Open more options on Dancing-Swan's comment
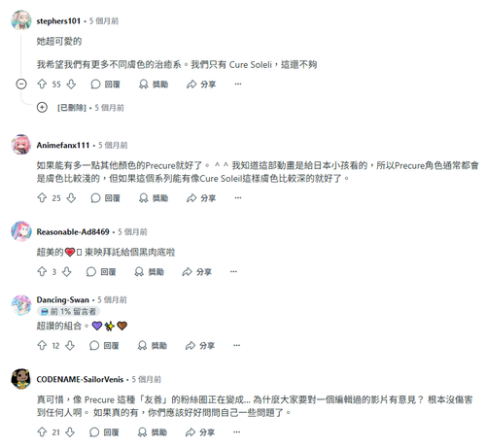Viewport: 486px width, 448px height. [x=236, y=346]
